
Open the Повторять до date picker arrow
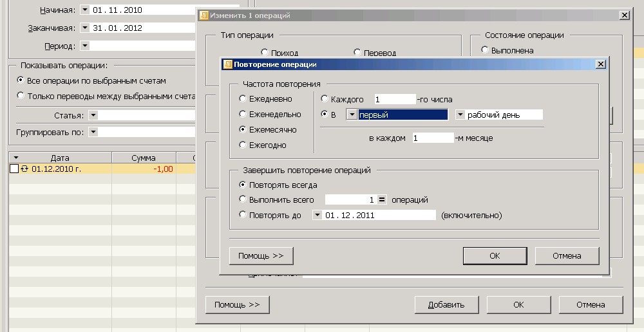[x=317, y=216]
